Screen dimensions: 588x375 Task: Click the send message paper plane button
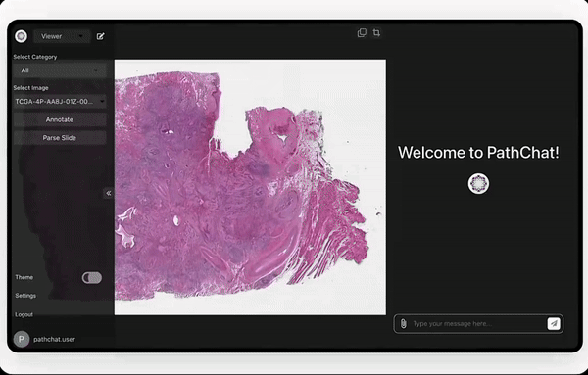[x=554, y=324]
